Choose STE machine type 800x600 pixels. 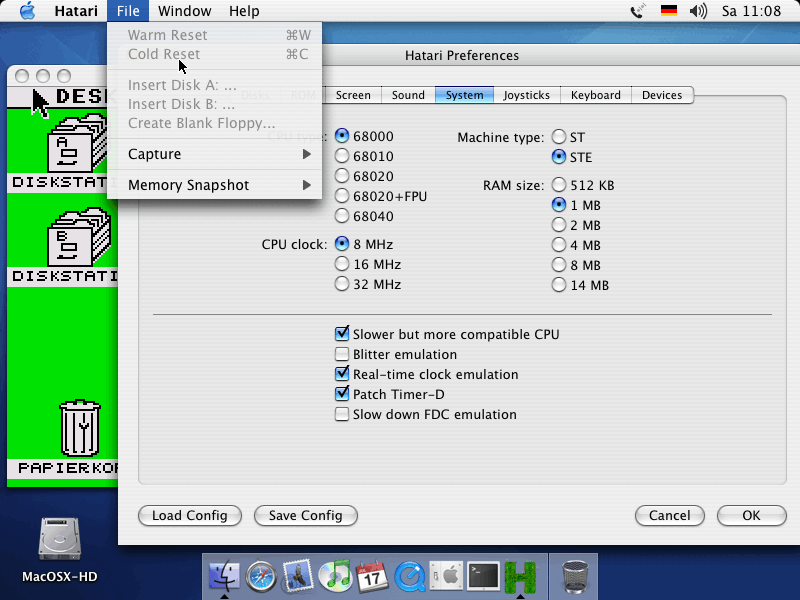pos(572,157)
